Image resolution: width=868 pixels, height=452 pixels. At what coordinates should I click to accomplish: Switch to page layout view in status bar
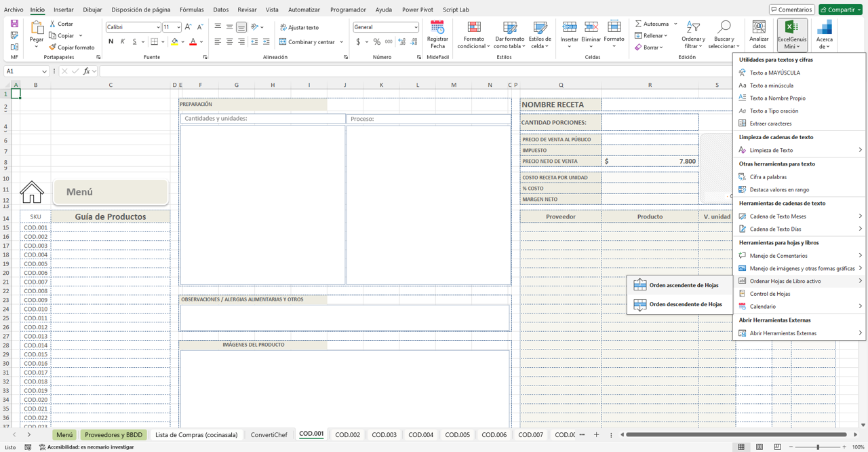pos(759,447)
